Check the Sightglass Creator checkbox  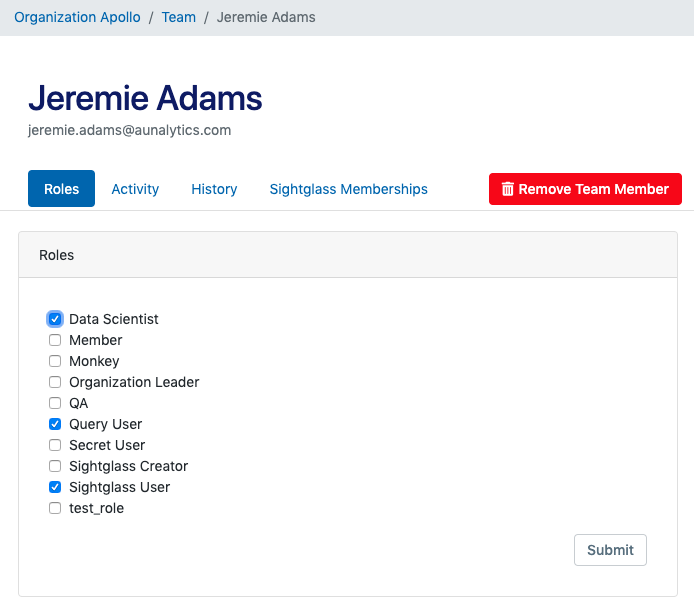(55, 466)
